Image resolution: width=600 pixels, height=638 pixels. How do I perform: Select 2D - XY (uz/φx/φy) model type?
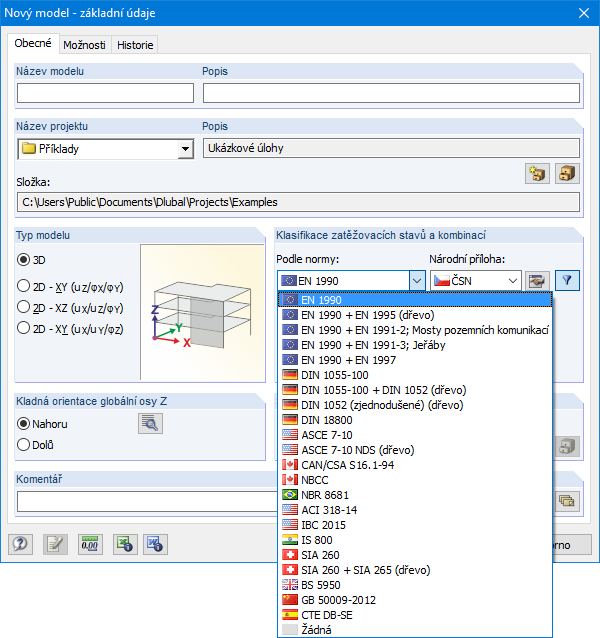[24, 286]
